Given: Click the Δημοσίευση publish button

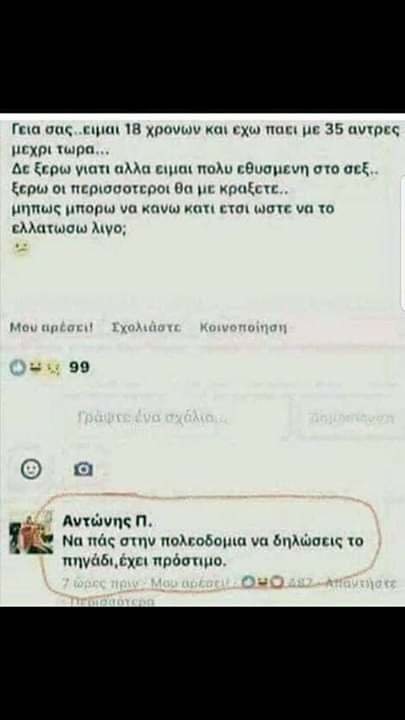Looking at the screenshot, I should [351, 418].
